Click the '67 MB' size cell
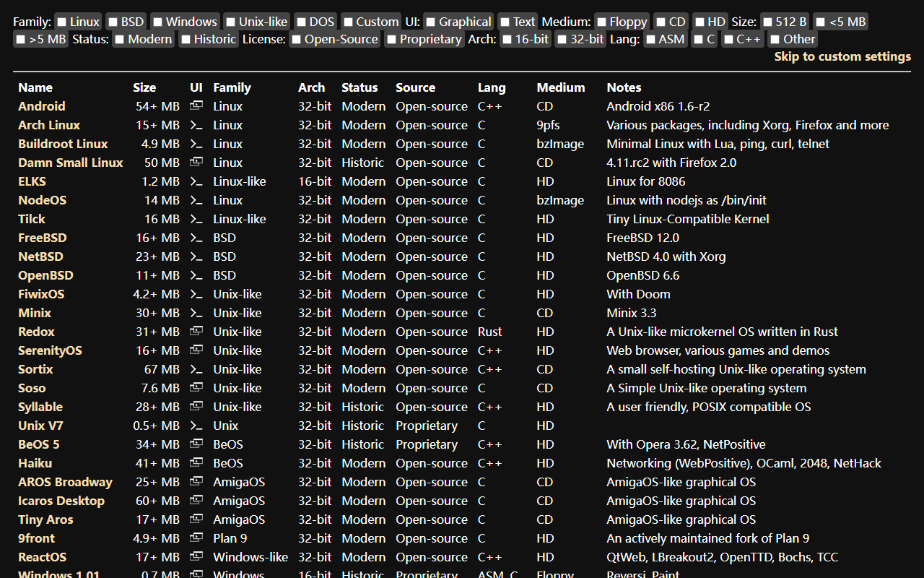Viewport: 924px width, 578px height. (x=162, y=369)
